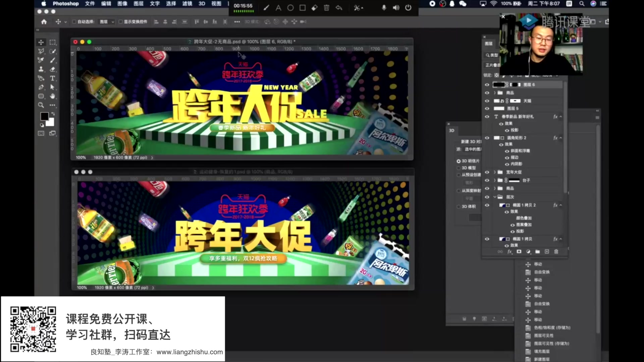Change screen mode icon in toolbox
This screenshot has height=362, width=644.
(53, 133)
